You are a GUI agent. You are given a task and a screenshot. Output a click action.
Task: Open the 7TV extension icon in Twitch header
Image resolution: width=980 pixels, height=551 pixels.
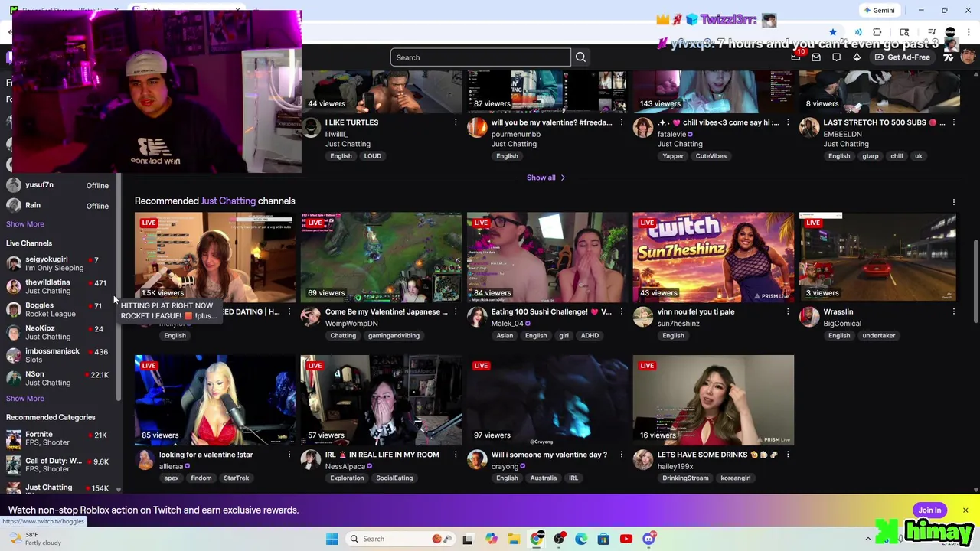pos(949,57)
